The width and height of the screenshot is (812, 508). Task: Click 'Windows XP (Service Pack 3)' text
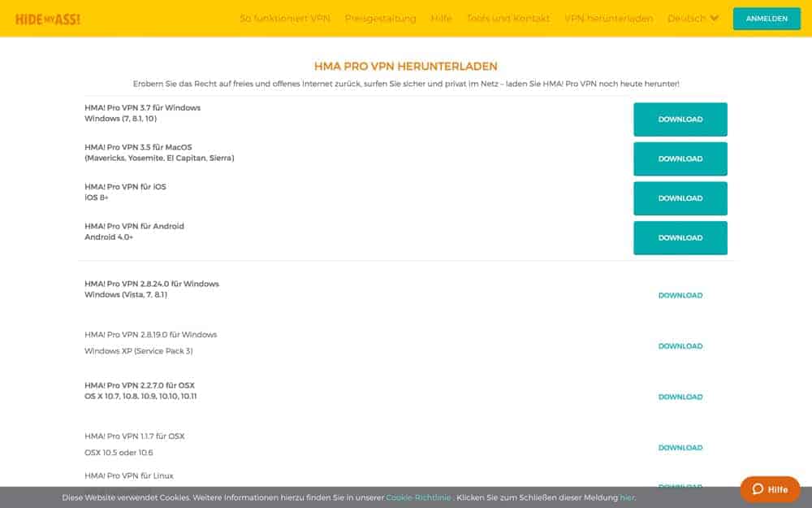[138, 351]
